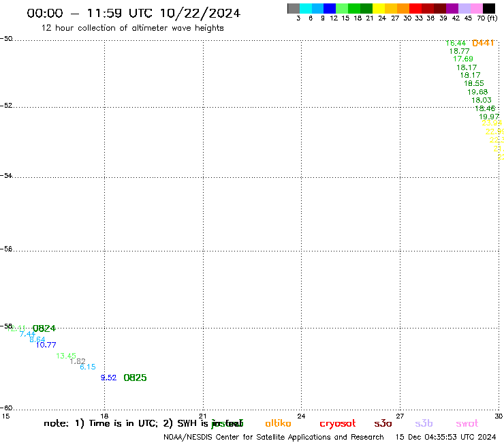The image size is (504, 443).
Task: Select the gray reading 1.82
Action: (78, 361)
